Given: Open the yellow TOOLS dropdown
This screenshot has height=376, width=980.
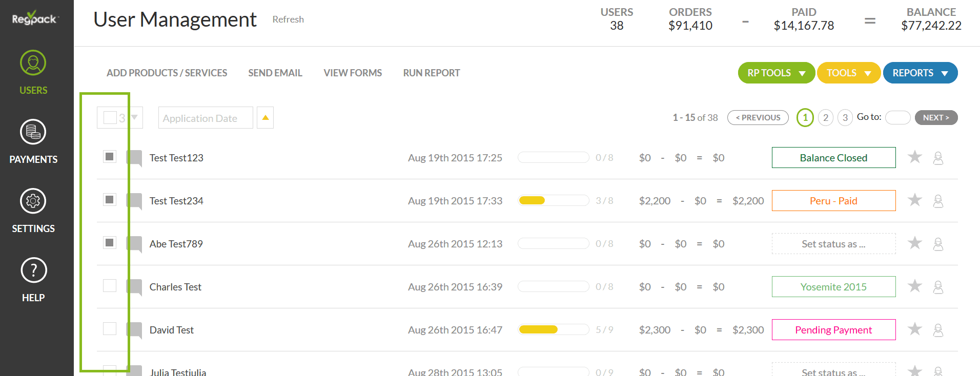Looking at the screenshot, I should point(848,73).
